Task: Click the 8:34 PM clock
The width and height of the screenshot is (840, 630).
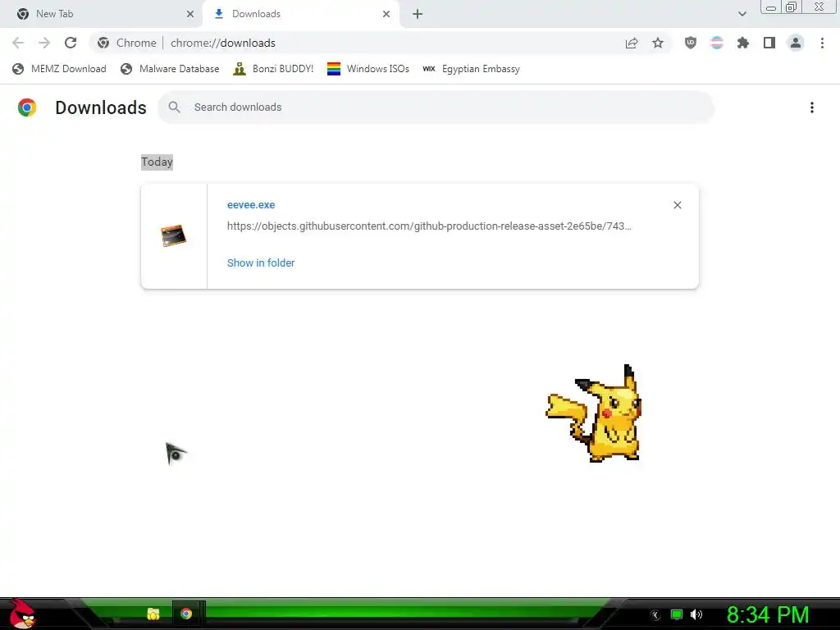Action: (768, 614)
